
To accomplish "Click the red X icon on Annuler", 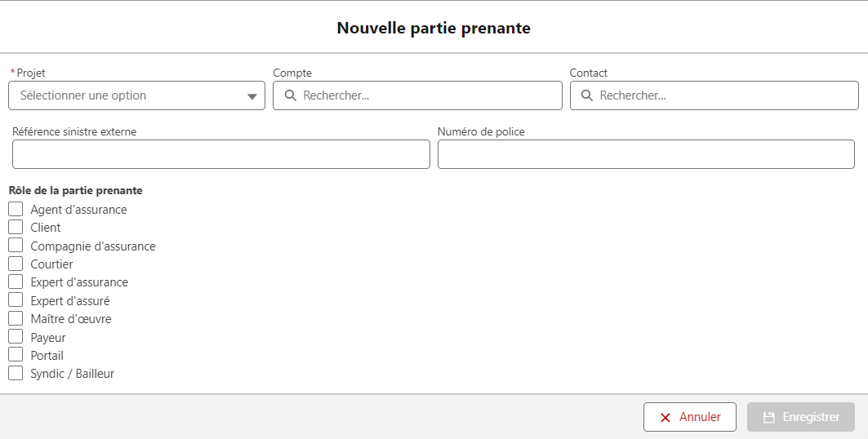I will point(665,418).
